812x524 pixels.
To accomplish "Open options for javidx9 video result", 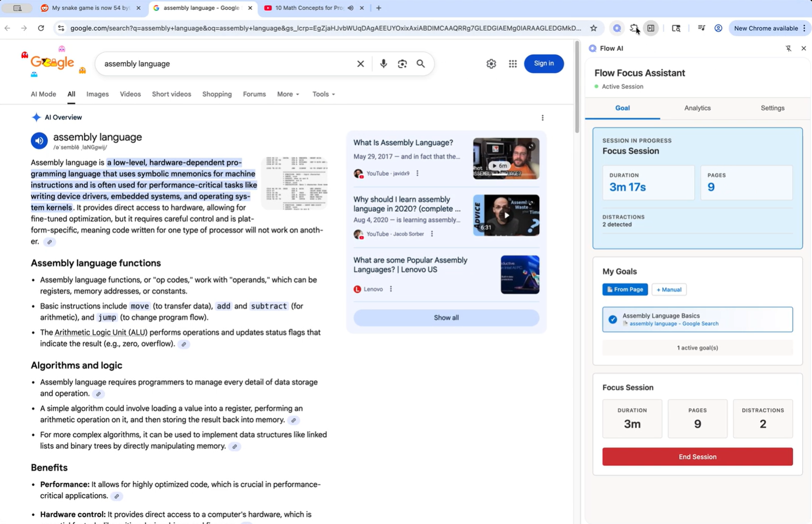I will click(417, 174).
